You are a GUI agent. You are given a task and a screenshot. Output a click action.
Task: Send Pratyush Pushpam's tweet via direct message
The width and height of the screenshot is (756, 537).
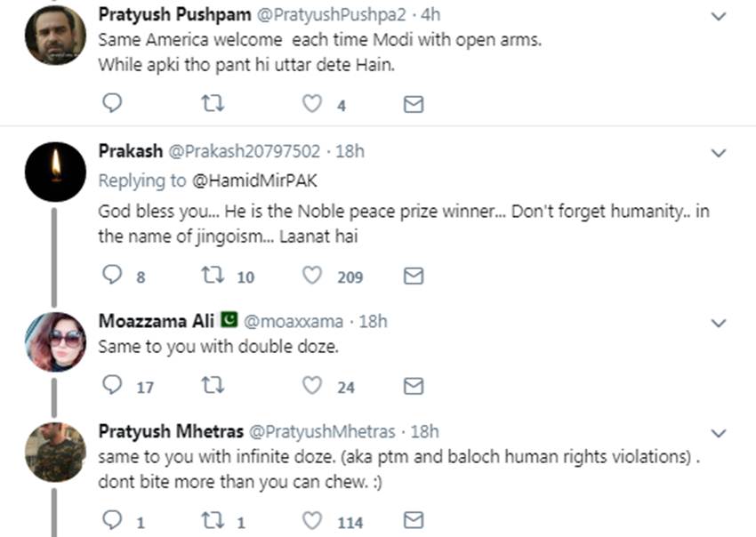(x=414, y=105)
